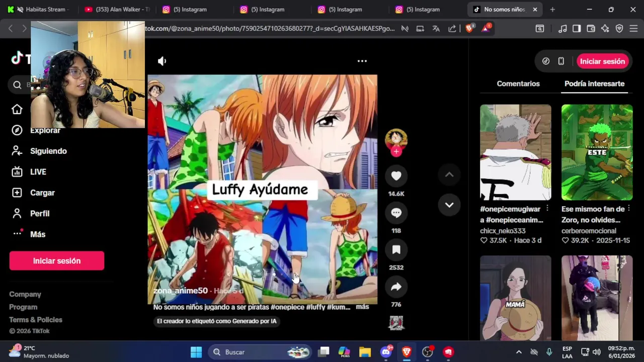Like the video with heart icon
This screenshot has width=644, height=362.
[x=396, y=176]
